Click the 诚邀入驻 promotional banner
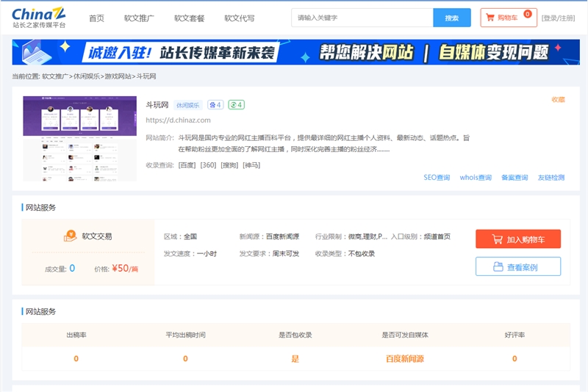 click(x=296, y=52)
